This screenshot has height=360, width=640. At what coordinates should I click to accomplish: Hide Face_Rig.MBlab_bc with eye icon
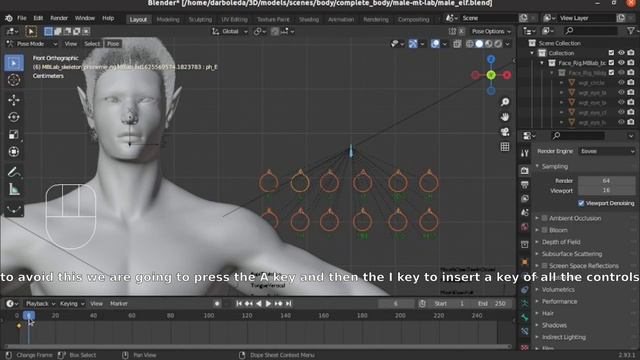click(x=621, y=63)
